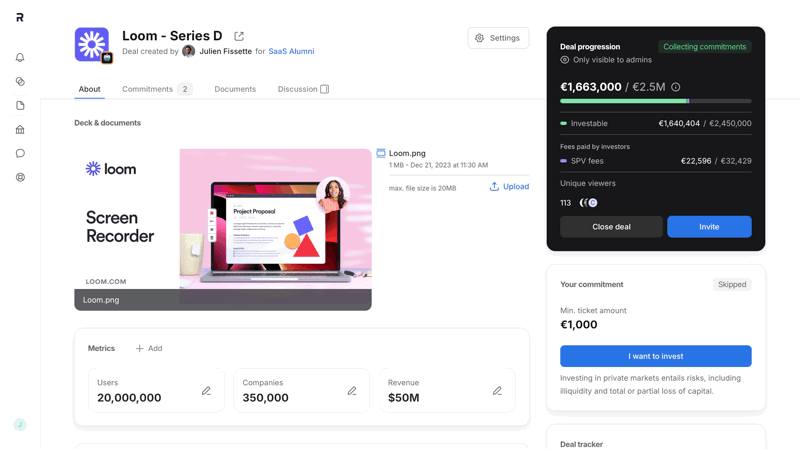Open external link icon beside Loom - Series D
800x449 pixels.
pyautogui.click(x=239, y=36)
